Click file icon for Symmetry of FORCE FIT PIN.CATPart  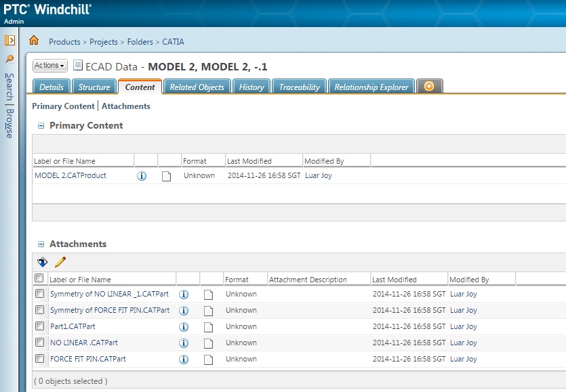[208, 311]
